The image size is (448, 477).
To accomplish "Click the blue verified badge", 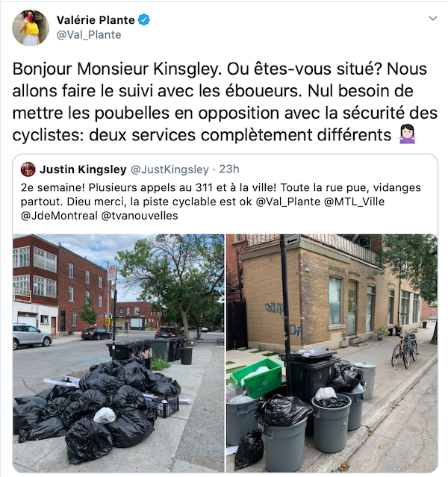I will pos(143,20).
